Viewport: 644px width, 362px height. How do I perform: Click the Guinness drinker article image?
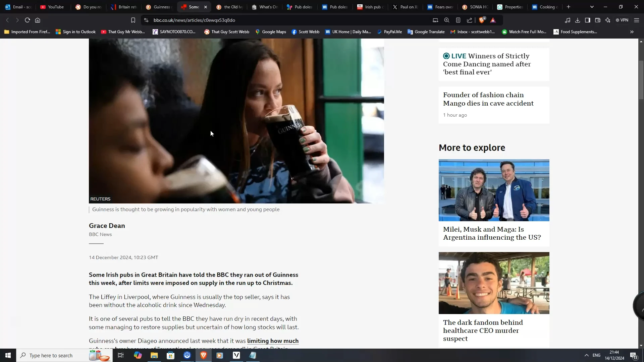pos(236,121)
